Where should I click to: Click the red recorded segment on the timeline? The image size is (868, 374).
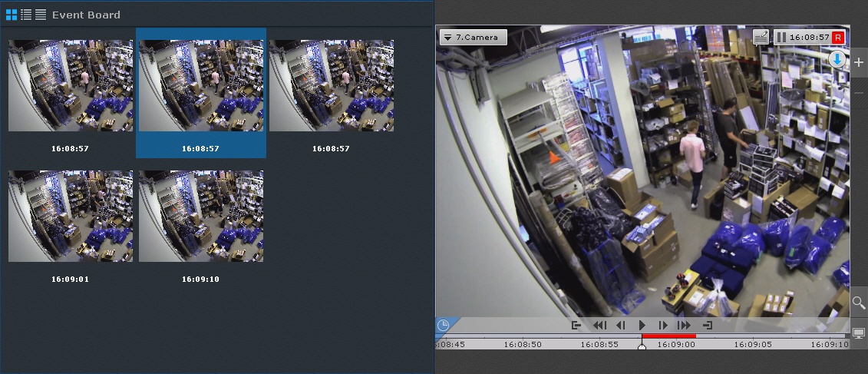coord(668,336)
